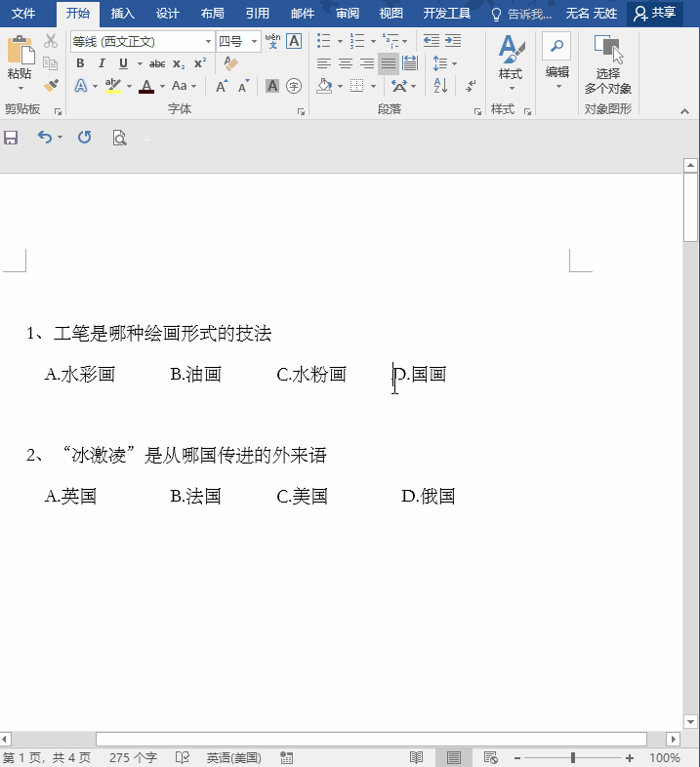Image resolution: width=700 pixels, height=767 pixels.
Task: Click the zoom slider handle
Action: click(x=573, y=758)
